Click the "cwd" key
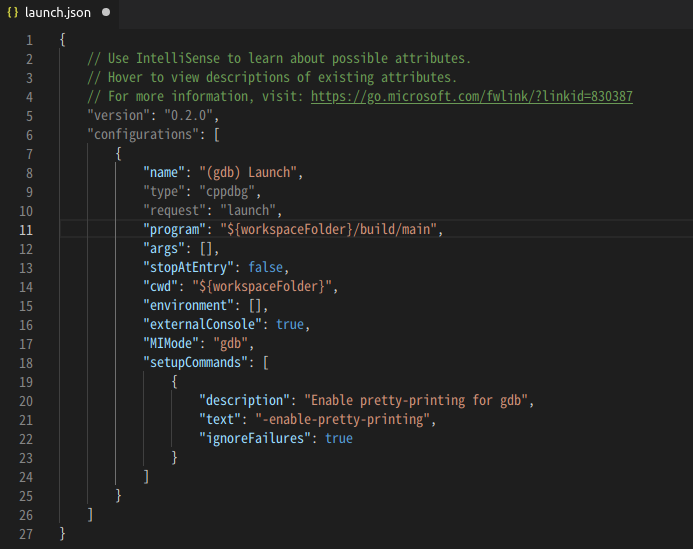Viewport: 693px width, 549px height. (160, 286)
